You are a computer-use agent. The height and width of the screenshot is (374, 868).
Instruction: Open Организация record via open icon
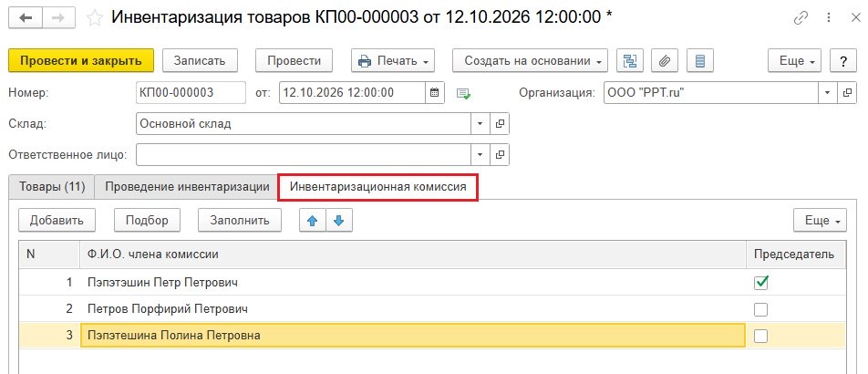pos(846,92)
